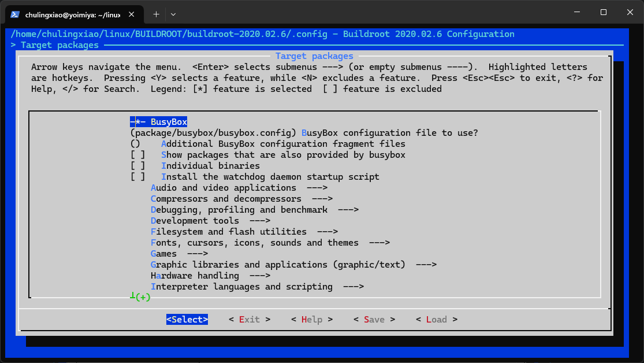The width and height of the screenshot is (644, 363).
Task: Minimize the terminal window
Action: click(x=577, y=12)
